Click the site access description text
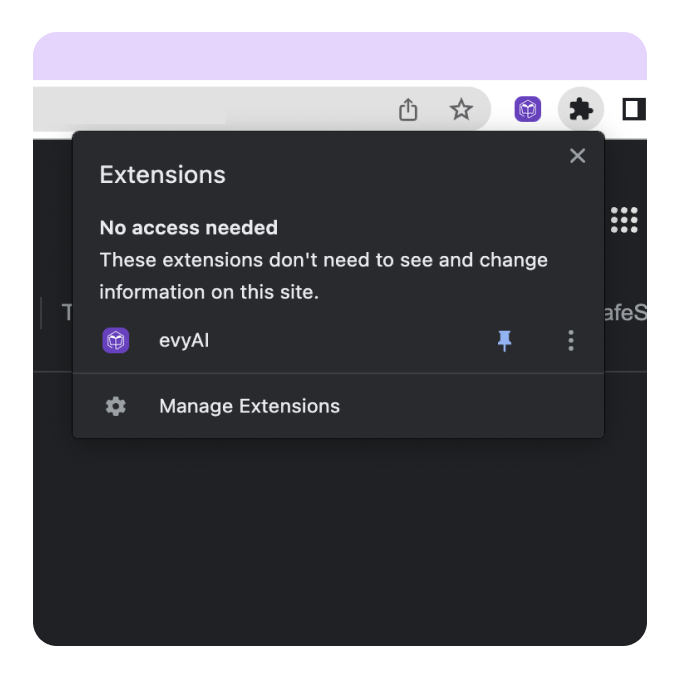 (x=322, y=276)
